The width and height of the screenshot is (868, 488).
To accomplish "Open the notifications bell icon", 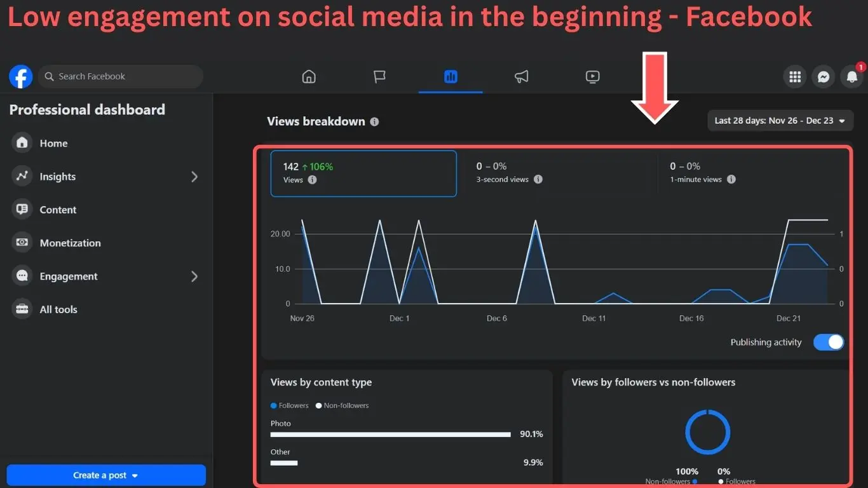I will [852, 77].
